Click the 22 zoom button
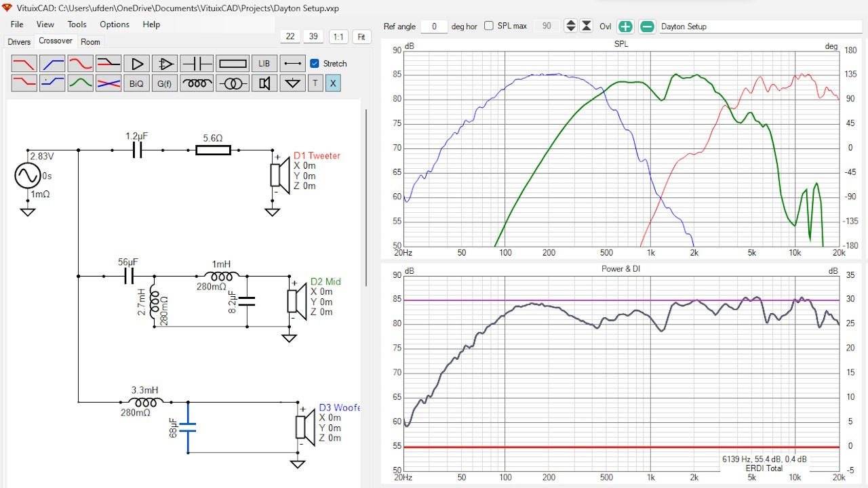Image resolution: width=868 pixels, height=488 pixels. tap(290, 37)
